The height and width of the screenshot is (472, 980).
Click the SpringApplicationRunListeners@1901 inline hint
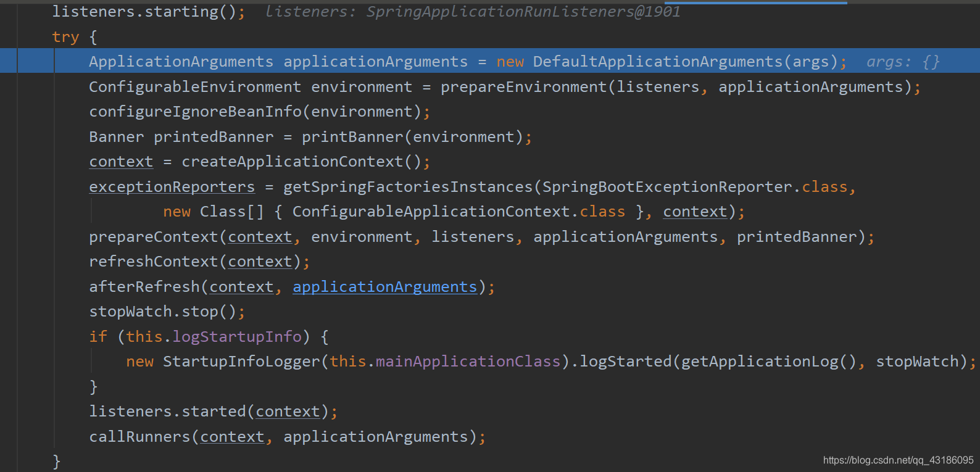(523, 12)
